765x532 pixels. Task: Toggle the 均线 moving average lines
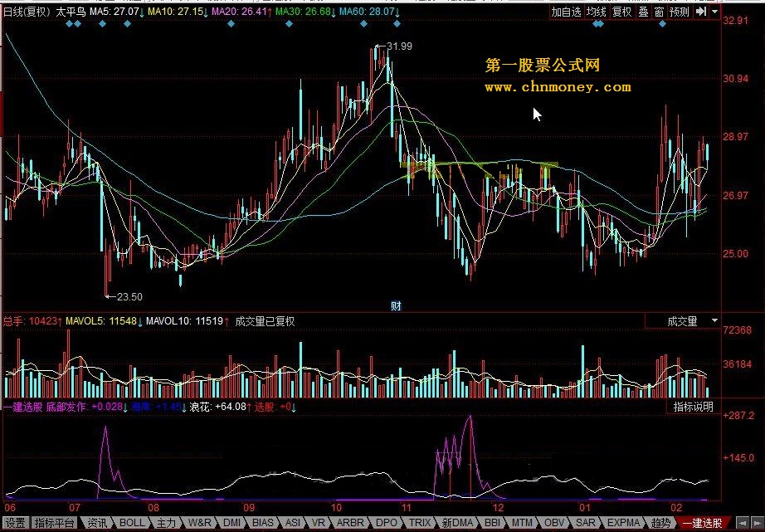(x=597, y=12)
